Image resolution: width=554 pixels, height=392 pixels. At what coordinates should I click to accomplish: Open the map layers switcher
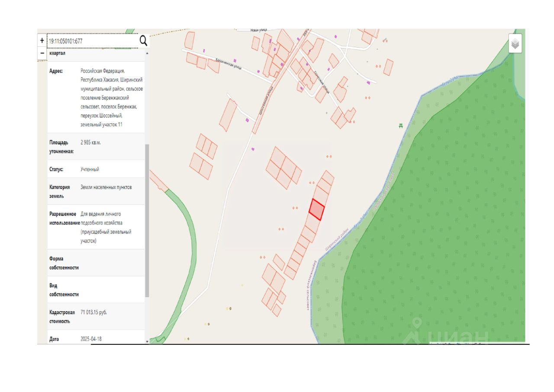pyautogui.click(x=515, y=44)
